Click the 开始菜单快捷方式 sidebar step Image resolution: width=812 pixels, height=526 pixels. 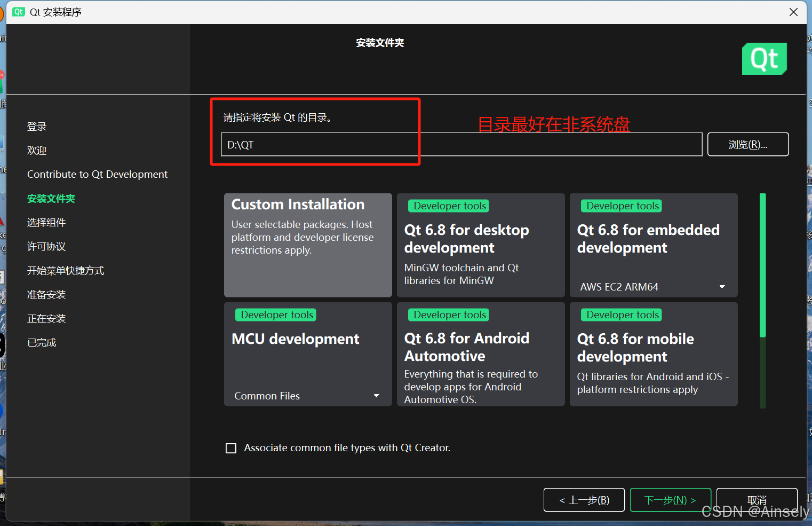66,271
